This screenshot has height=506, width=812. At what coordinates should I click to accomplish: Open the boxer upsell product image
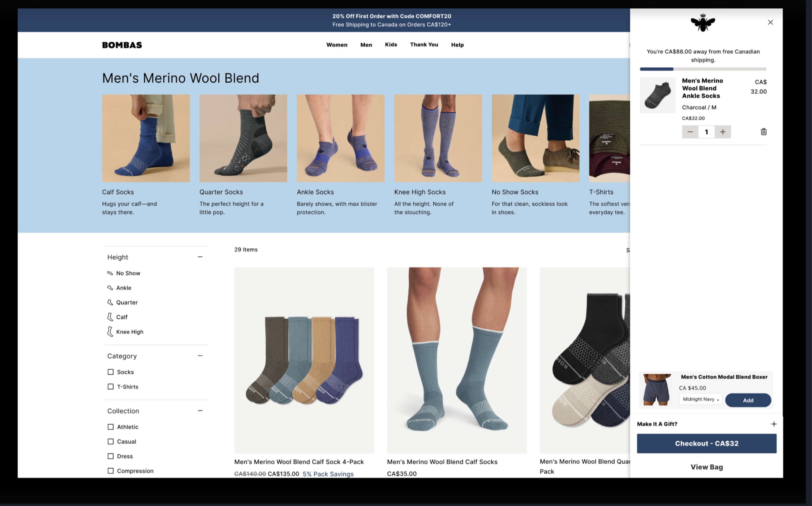click(x=656, y=390)
